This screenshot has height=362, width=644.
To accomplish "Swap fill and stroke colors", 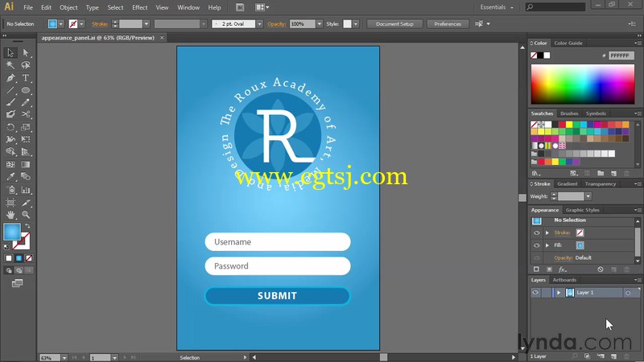I will (27, 226).
